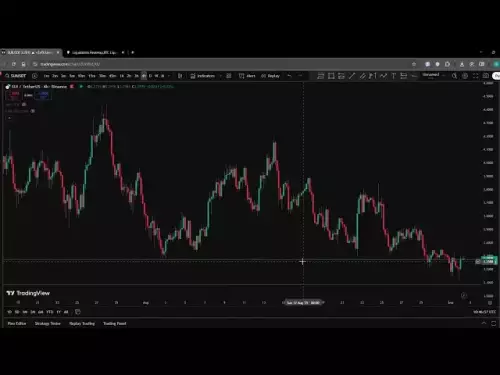This screenshot has height=375, width=500.
Task: Select the 4h timeframe button
Action: coord(144,76)
